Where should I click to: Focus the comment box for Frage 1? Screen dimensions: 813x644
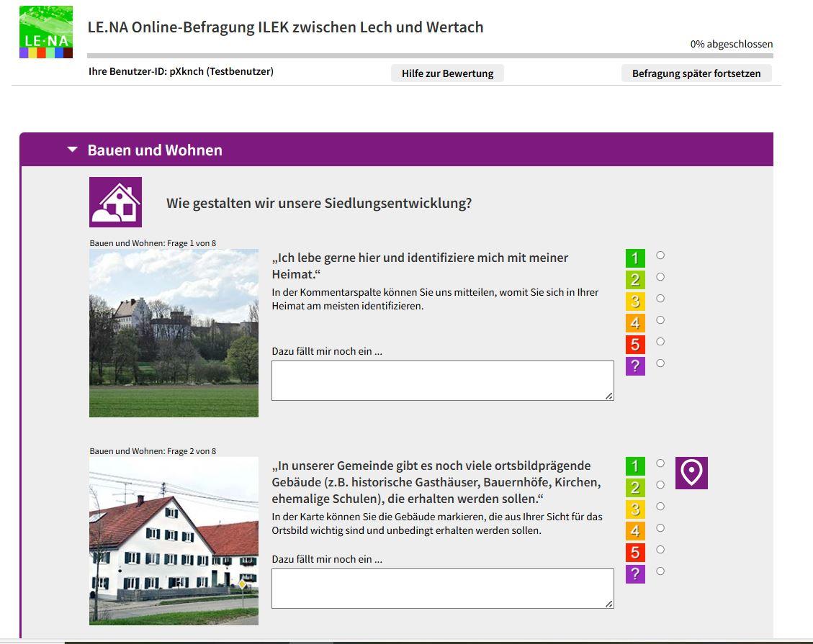click(x=443, y=381)
